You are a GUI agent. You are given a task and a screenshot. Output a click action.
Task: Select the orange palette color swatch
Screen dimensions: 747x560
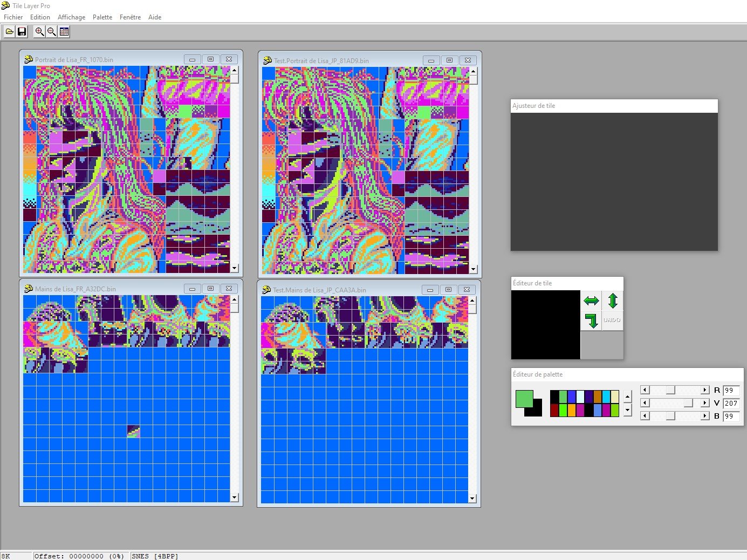(572, 411)
